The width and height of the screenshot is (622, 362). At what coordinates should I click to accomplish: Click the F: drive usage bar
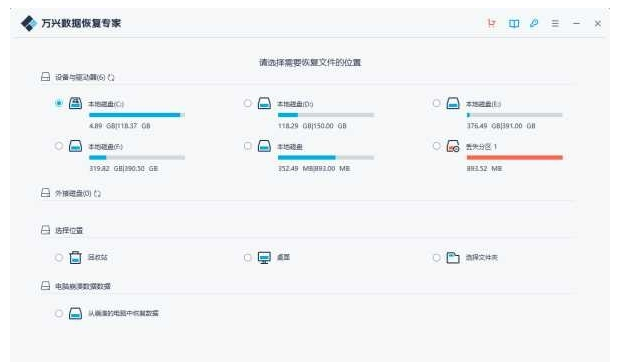click(x=137, y=157)
